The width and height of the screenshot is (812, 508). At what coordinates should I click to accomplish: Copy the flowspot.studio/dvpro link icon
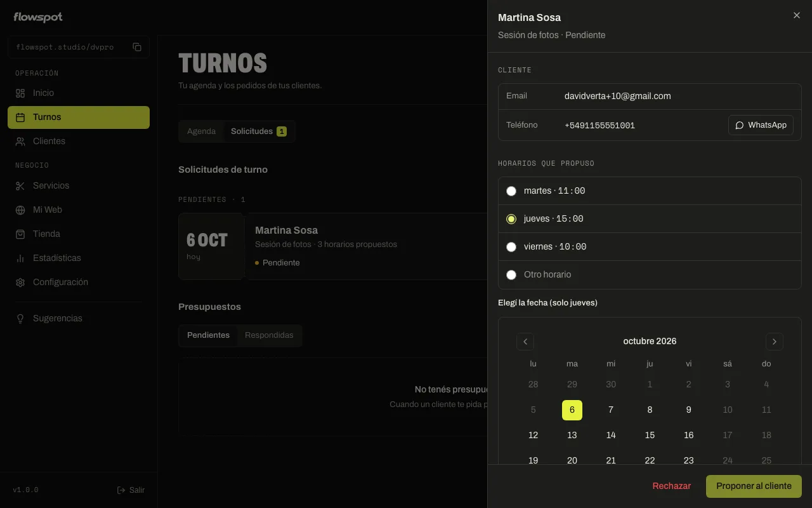tap(137, 47)
